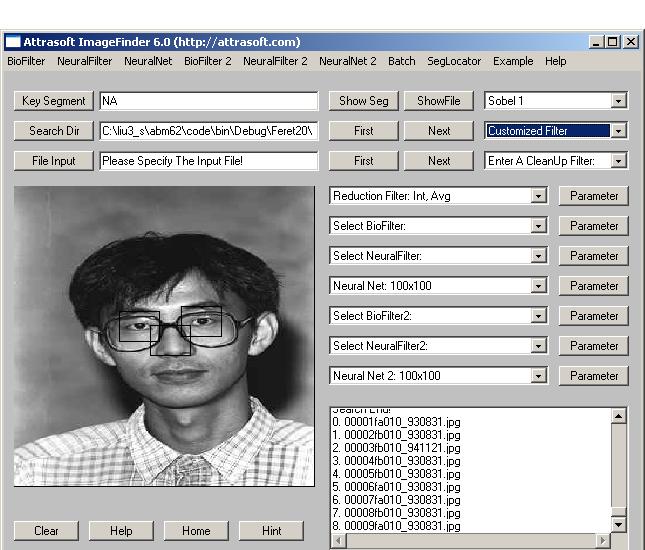Open the NeuralNet menu
The width and height of the screenshot is (645, 550).
148,61
